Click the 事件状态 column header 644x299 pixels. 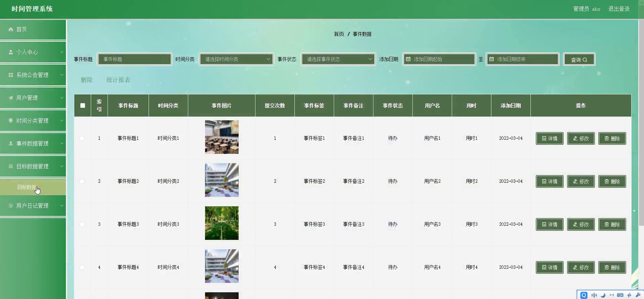tap(393, 105)
